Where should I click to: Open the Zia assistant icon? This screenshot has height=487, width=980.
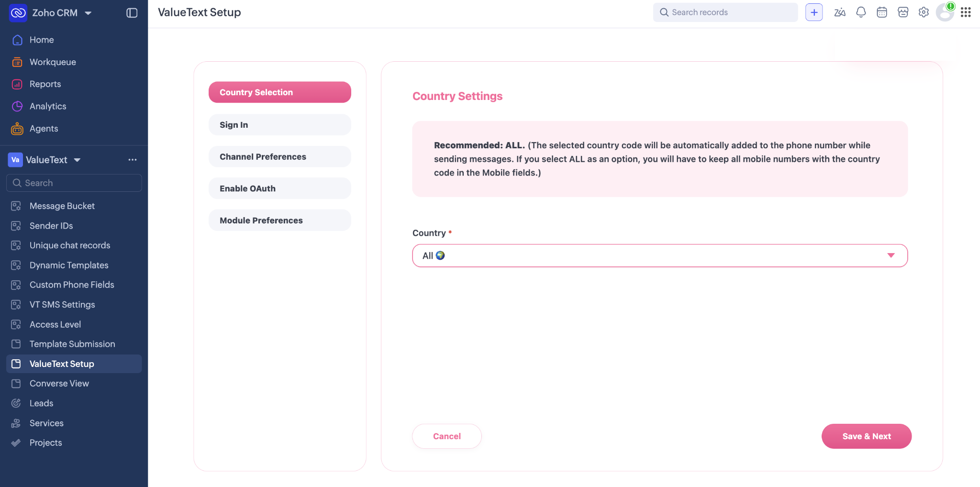click(840, 12)
